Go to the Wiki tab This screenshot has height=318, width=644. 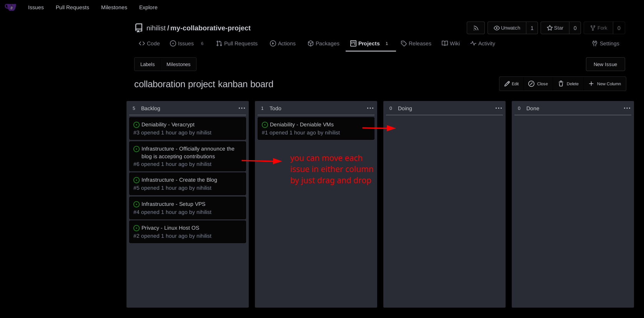click(x=451, y=43)
